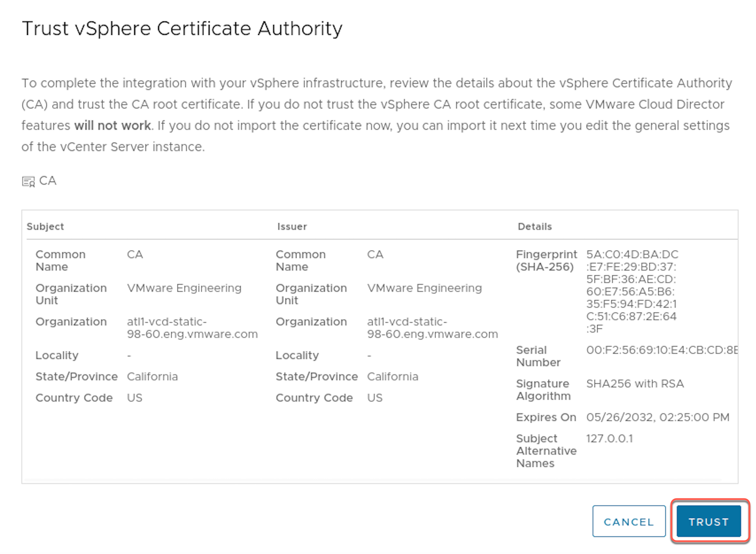Select the Details column header
This screenshot has height=554, width=756.
[534, 227]
